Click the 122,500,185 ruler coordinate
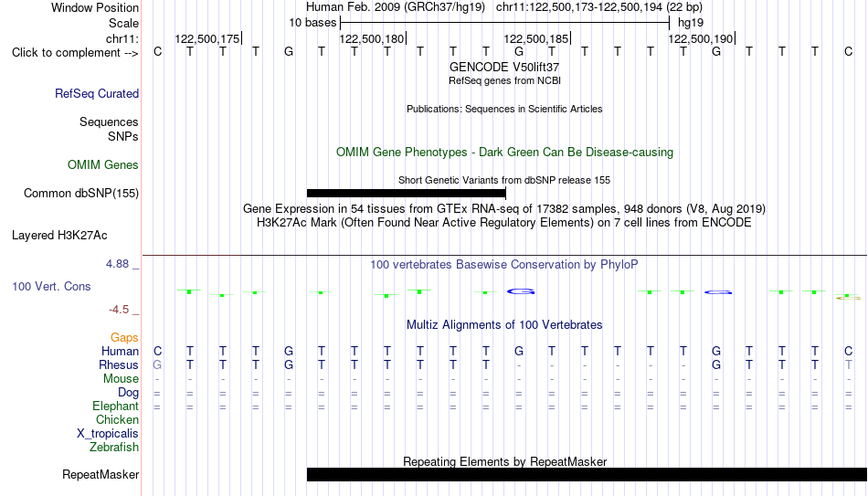The width and height of the screenshot is (868, 496). pos(535,38)
